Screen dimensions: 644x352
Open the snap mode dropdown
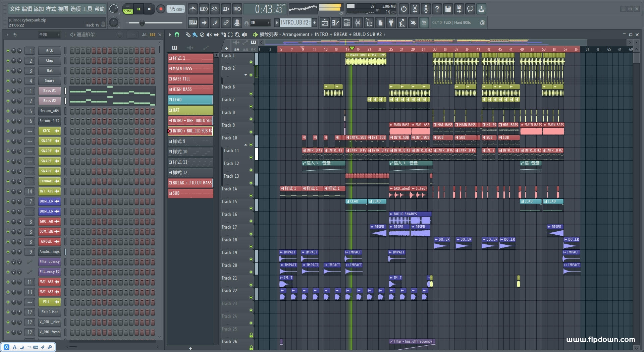point(260,23)
